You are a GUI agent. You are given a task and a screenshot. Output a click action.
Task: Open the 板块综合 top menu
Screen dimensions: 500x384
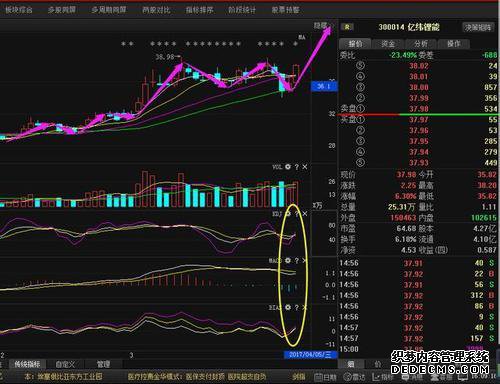[19, 10]
